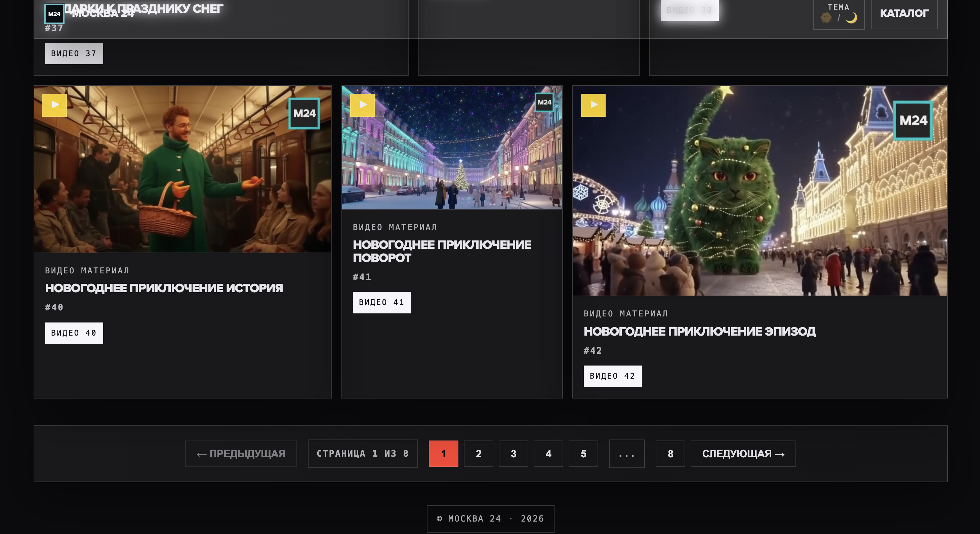Jump to last page 8 in pagination
This screenshot has height=534, width=980.
click(670, 454)
